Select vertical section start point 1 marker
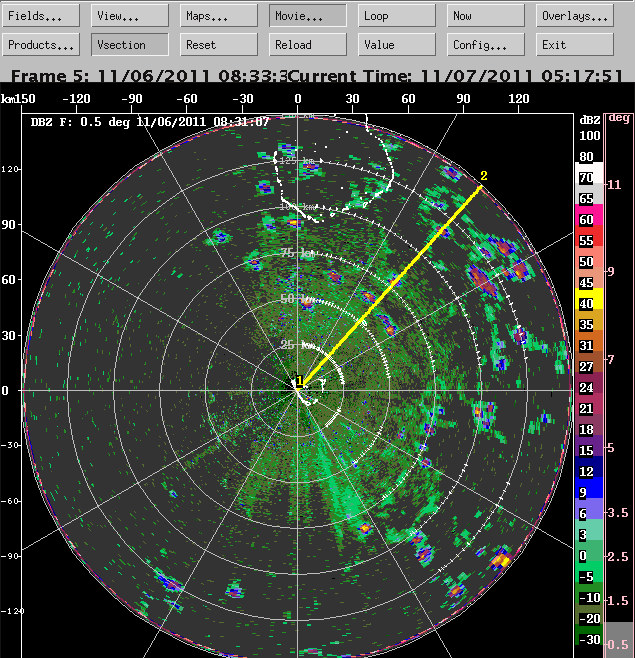 pyautogui.click(x=300, y=381)
